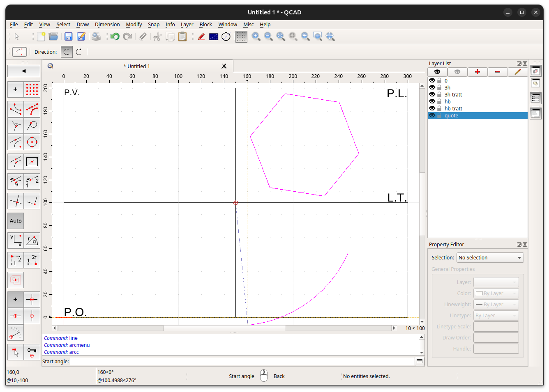Viewport: 549px width, 392px height.
Task: Select the arc center-point-angles tool
Action: pos(19,52)
